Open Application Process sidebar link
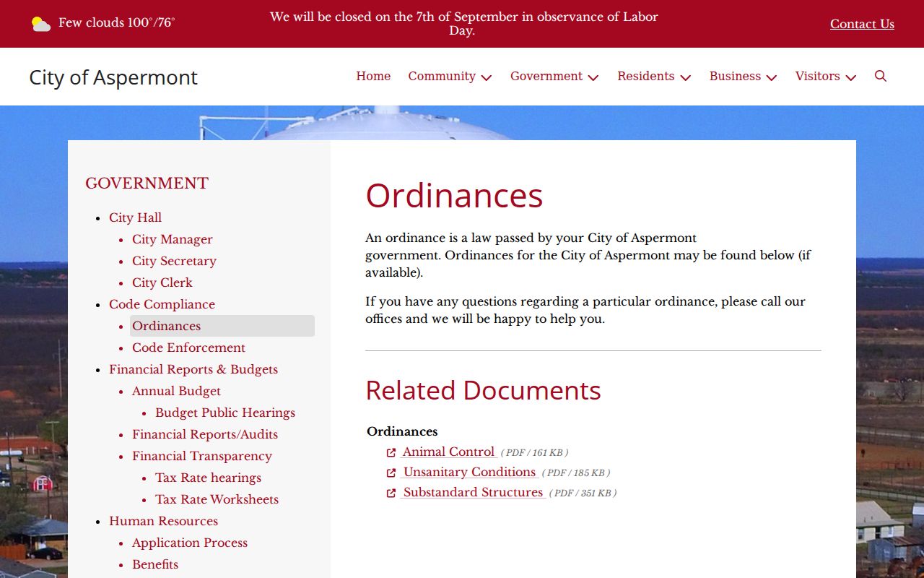 pyautogui.click(x=190, y=543)
